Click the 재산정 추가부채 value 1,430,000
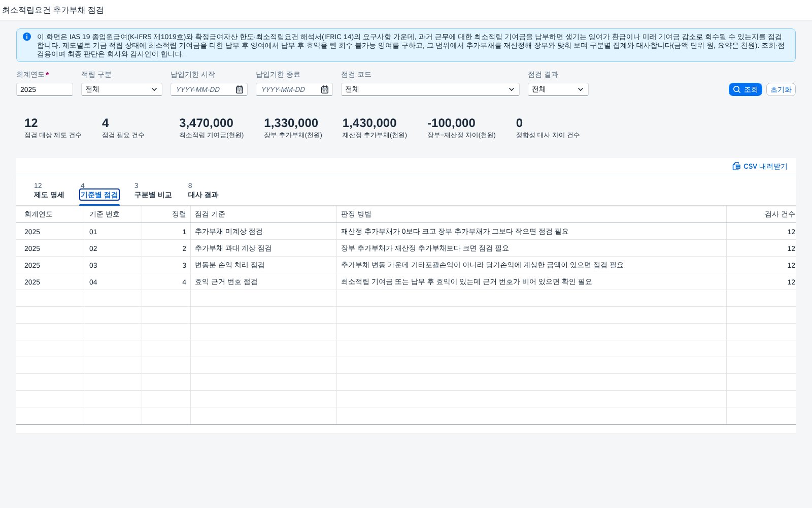 point(369,123)
